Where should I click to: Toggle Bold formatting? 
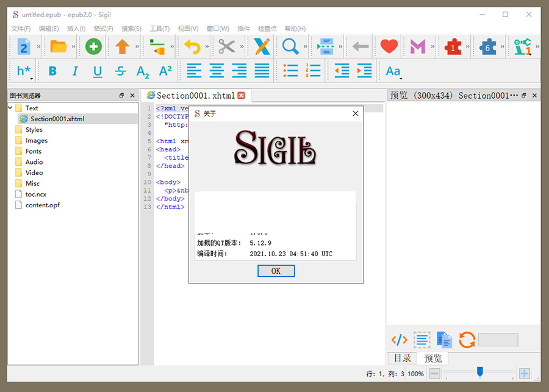point(52,71)
